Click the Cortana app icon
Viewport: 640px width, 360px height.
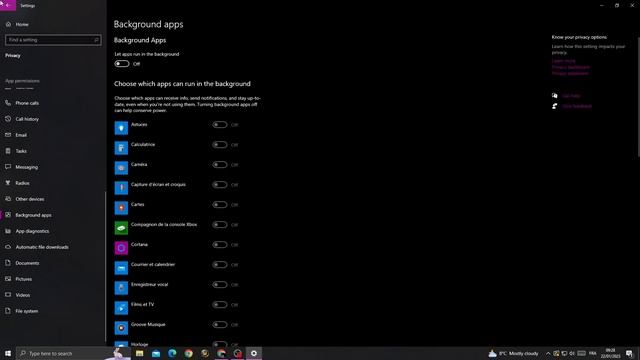coord(121,248)
